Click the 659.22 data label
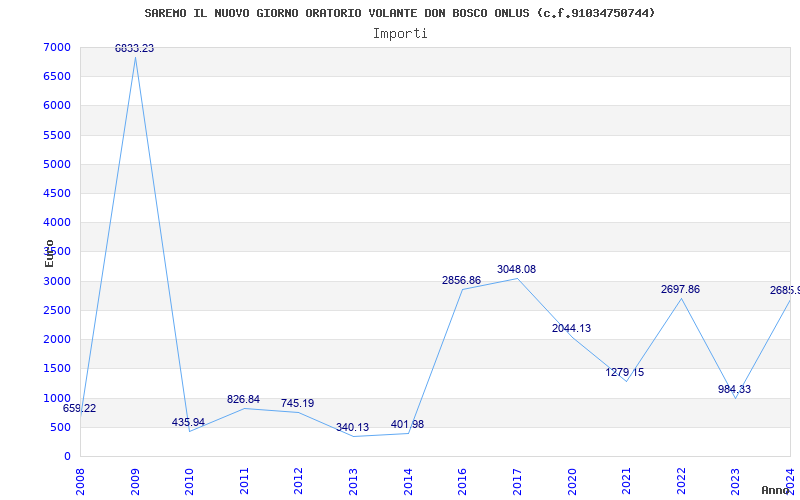800x500 pixels. pos(79,409)
